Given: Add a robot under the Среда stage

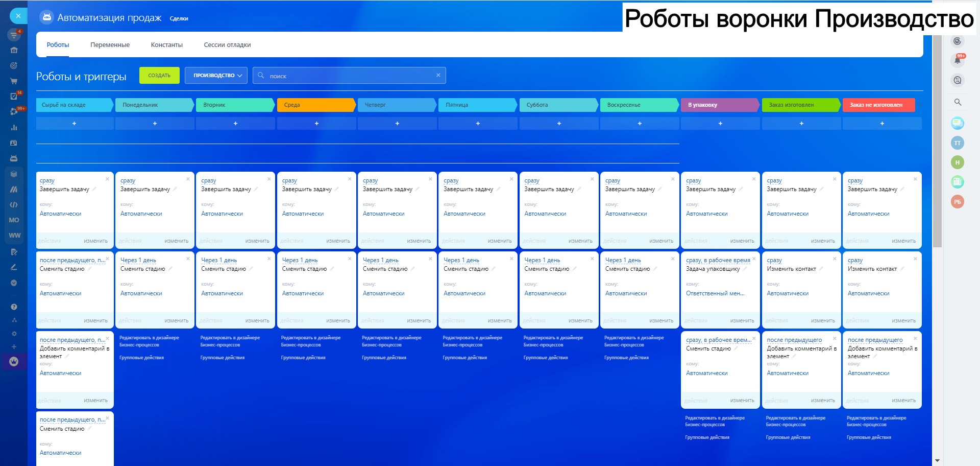Looking at the screenshot, I should click(316, 124).
